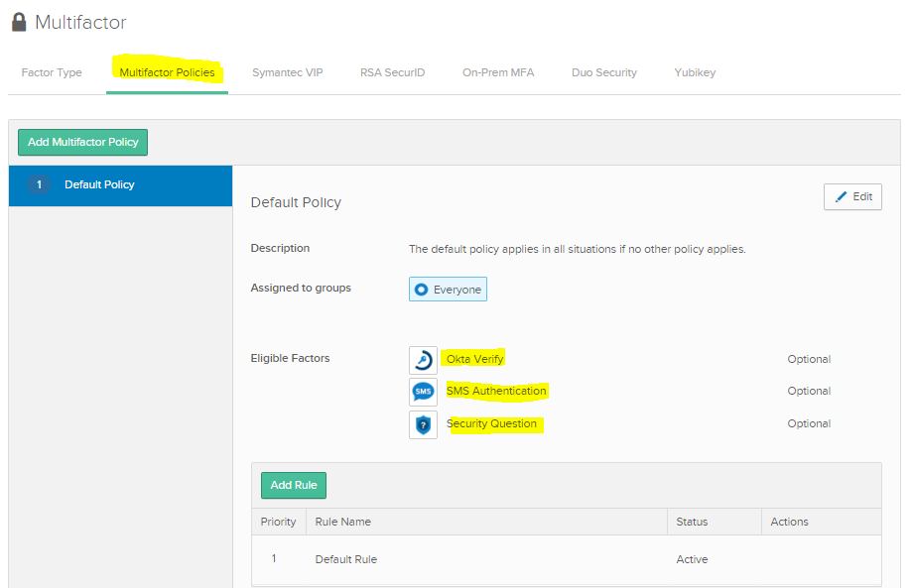The width and height of the screenshot is (913, 588).
Task: Click the Default Policy heading text
Action: point(296,203)
